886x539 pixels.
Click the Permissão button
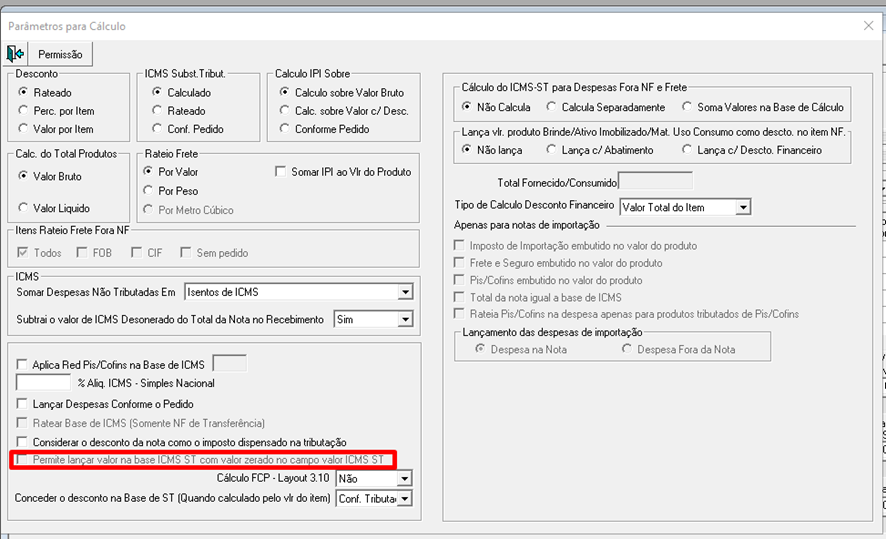pyautogui.click(x=60, y=54)
